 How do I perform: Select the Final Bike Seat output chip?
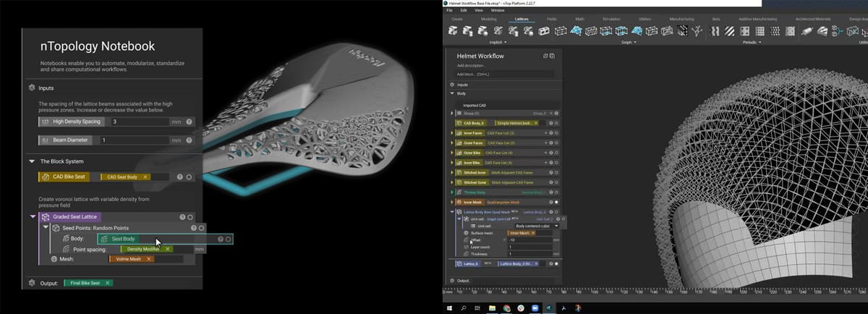pos(88,283)
